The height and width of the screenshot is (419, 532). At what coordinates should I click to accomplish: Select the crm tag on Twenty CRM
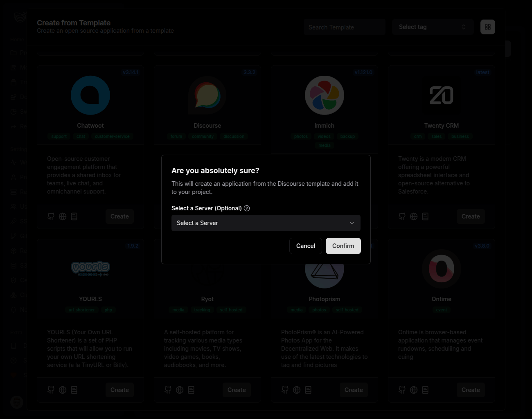418,136
